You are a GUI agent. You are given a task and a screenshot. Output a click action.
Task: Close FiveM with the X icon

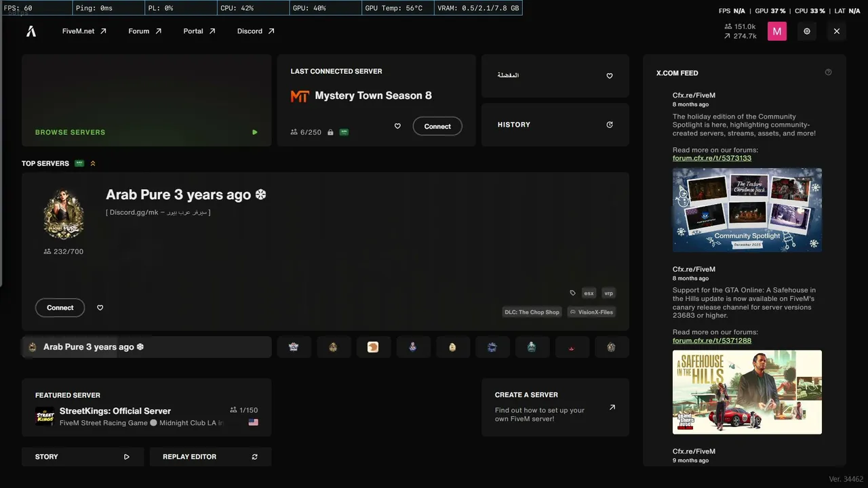(x=837, y=31)
